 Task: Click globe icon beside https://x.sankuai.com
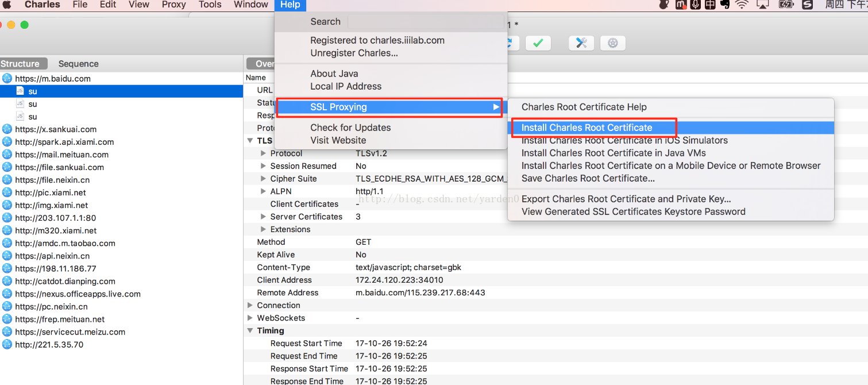[7, 129]
